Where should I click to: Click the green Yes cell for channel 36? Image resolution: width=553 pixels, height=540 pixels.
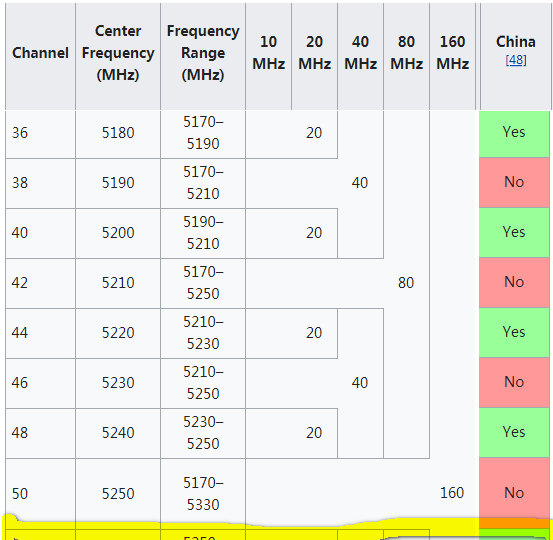tap(514, 134)
